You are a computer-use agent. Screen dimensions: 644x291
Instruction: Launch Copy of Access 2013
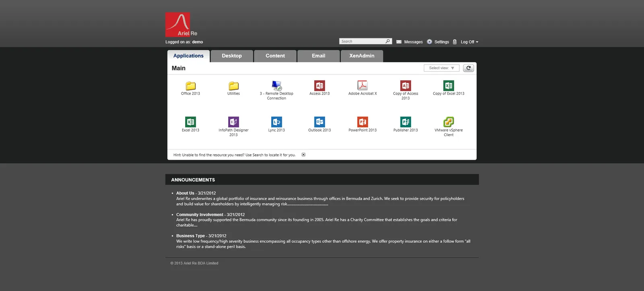(406, 90)
